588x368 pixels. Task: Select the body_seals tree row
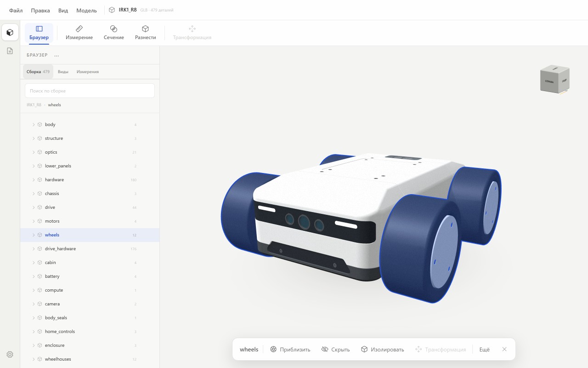click(90, 318)
